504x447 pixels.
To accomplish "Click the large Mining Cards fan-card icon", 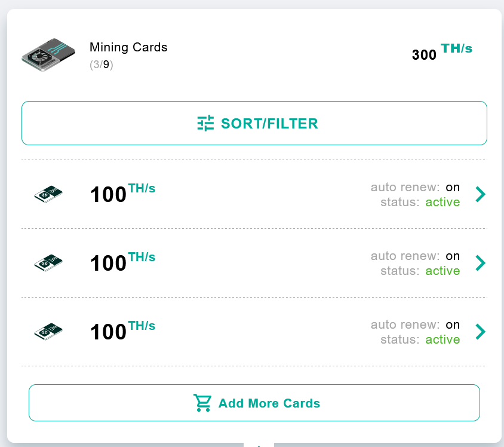I will pos(48,54).
